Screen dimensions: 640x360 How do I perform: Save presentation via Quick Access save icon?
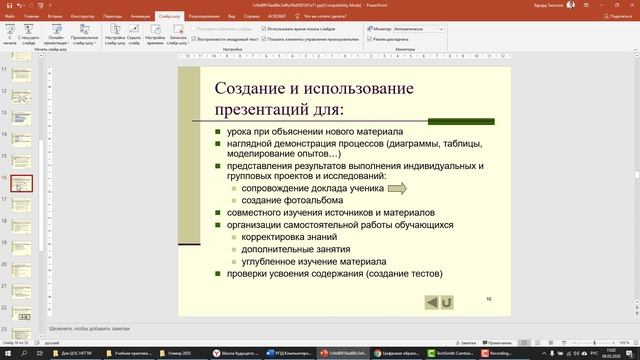[x=9, y=5]
